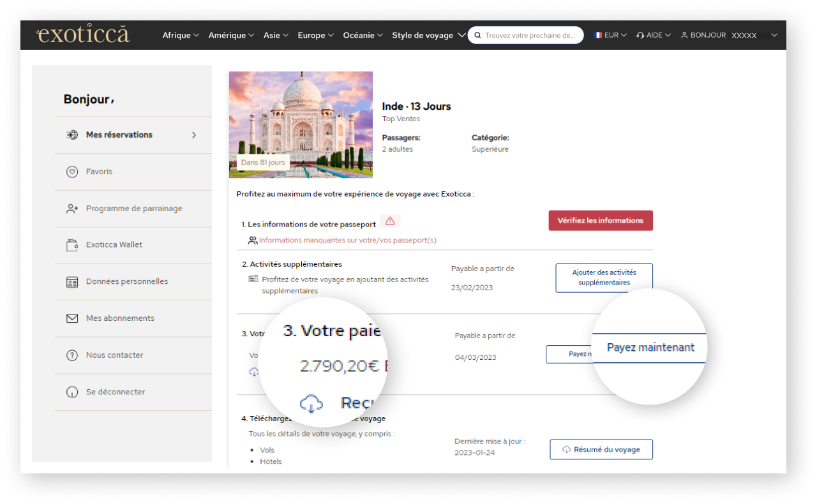Click the headset help icon
The width and height of the screenshot is (817, 504).
(640, 35)
